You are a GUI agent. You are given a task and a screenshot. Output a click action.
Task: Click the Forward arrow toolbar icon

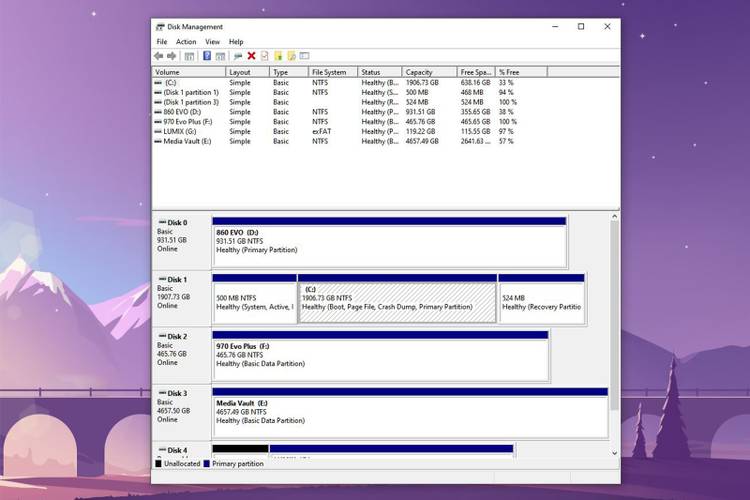tap(171, 56)
